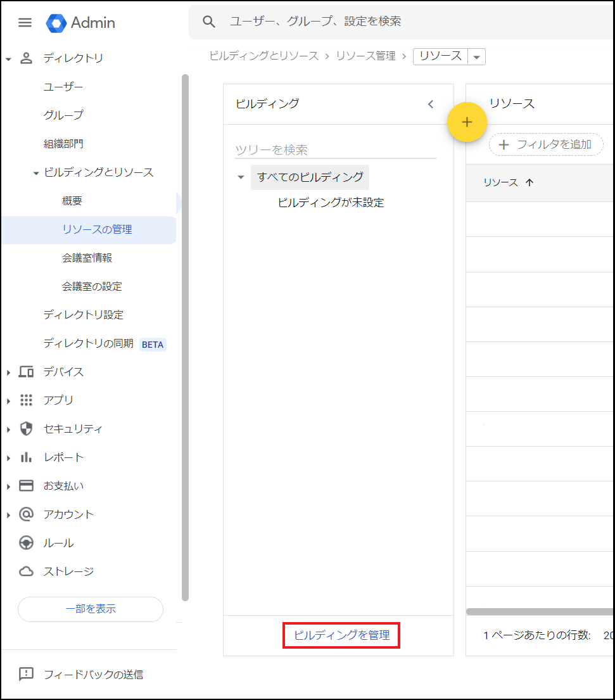This screenshot has height=700, width=615.
Task: Open the hamburger main menu
Action: 25,23
